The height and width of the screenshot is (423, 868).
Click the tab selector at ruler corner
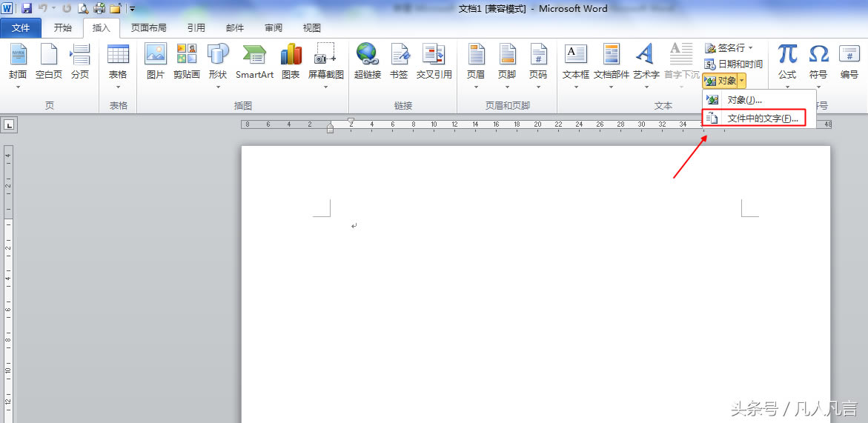[9, 125]
